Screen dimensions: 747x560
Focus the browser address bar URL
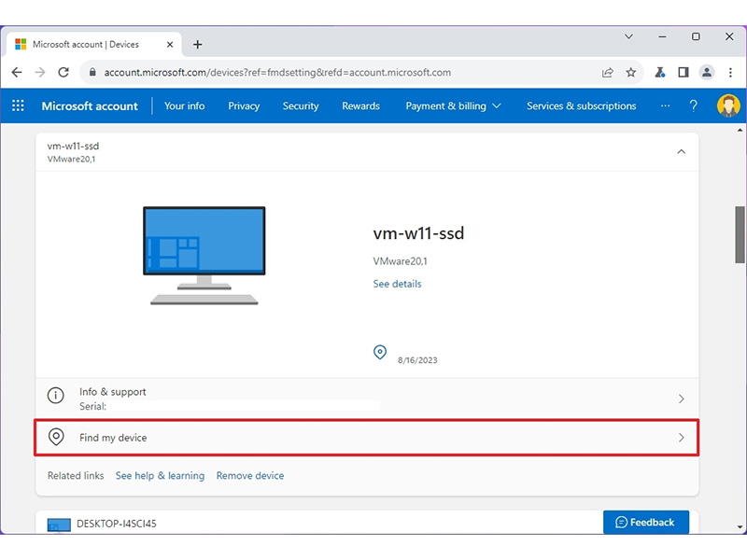click(277, 73)
